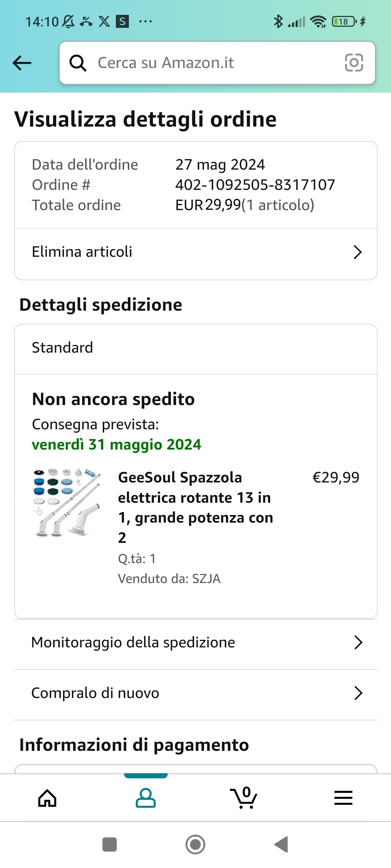Tap Elimina articoli option
This screenshot has height=868, width=391.
(82, 252)
